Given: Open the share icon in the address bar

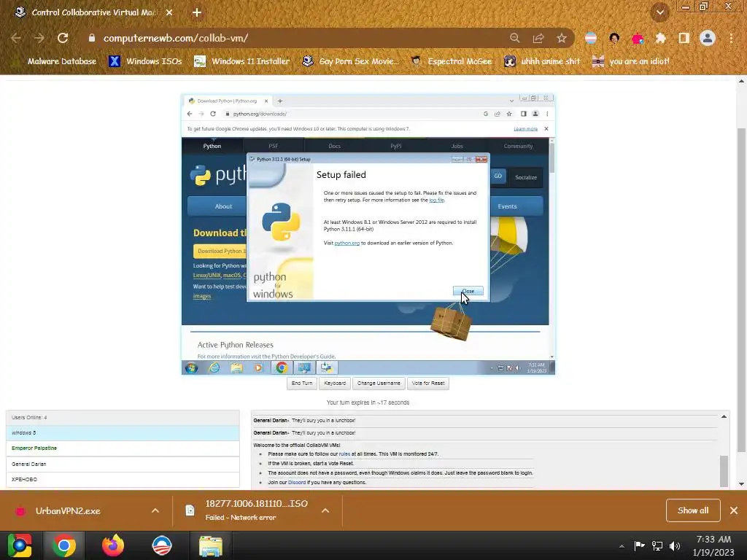Looking at the screenshot, I should (538, 38).
